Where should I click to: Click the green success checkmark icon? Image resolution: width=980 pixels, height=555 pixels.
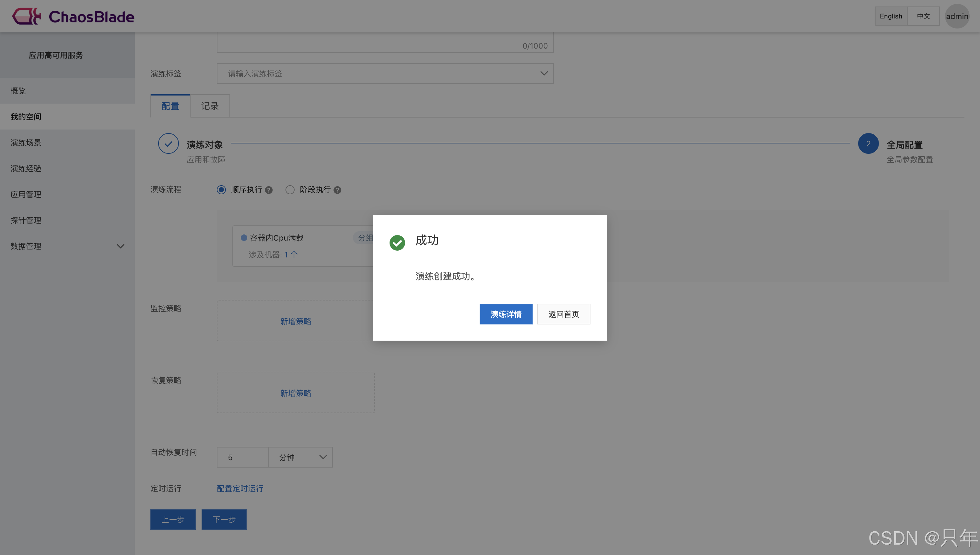(397, 243)
